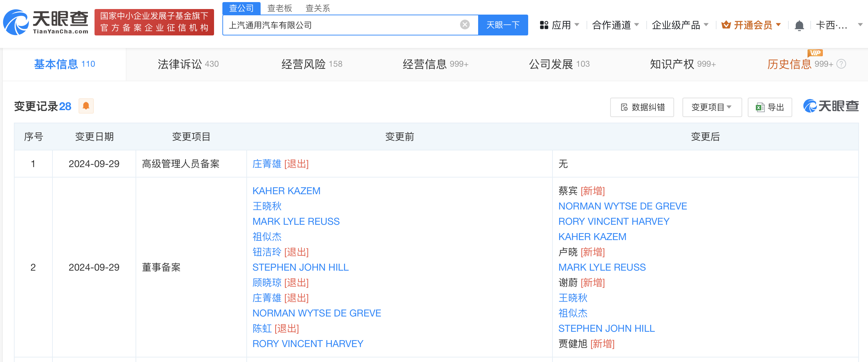Click the 数据纠错 button
868x362 pixels.
click(642, 107)
